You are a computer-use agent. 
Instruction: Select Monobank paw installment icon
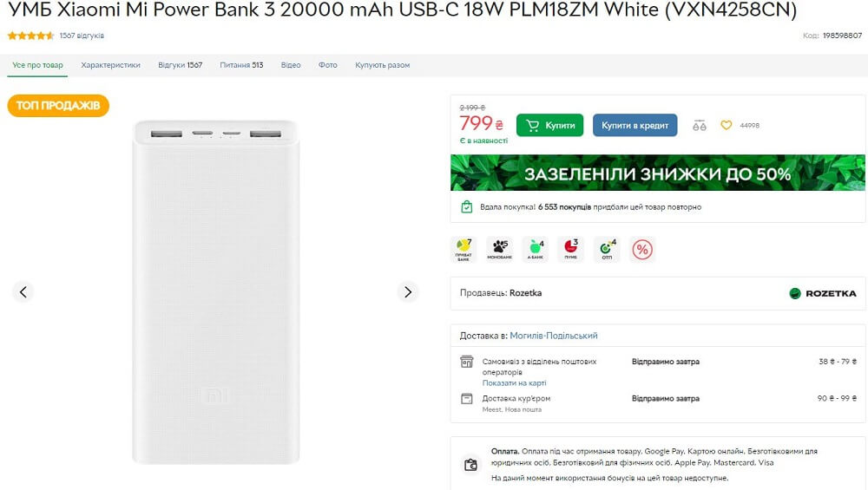499,250
